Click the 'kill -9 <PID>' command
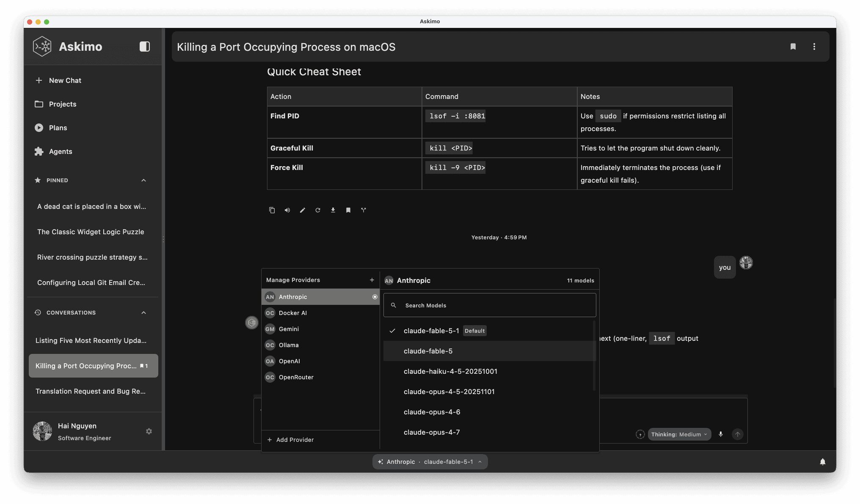Viewport: 860px width, 504px height. click(455, 167)
